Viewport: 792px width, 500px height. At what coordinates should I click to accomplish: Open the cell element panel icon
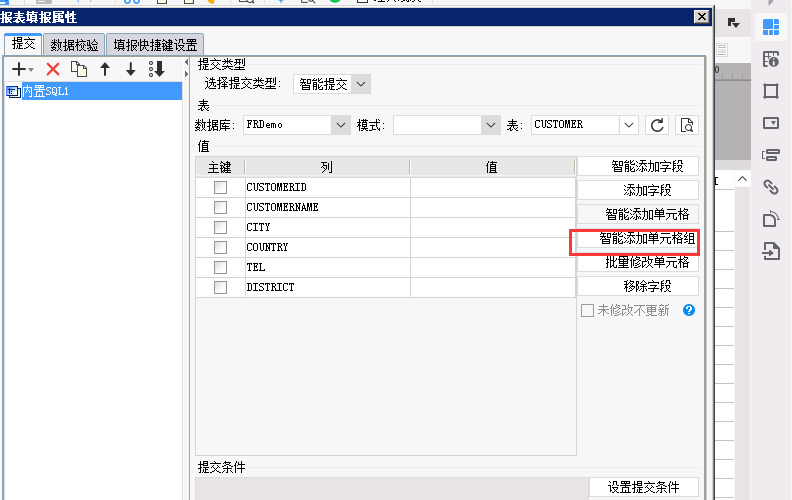(x=771, y=27)
